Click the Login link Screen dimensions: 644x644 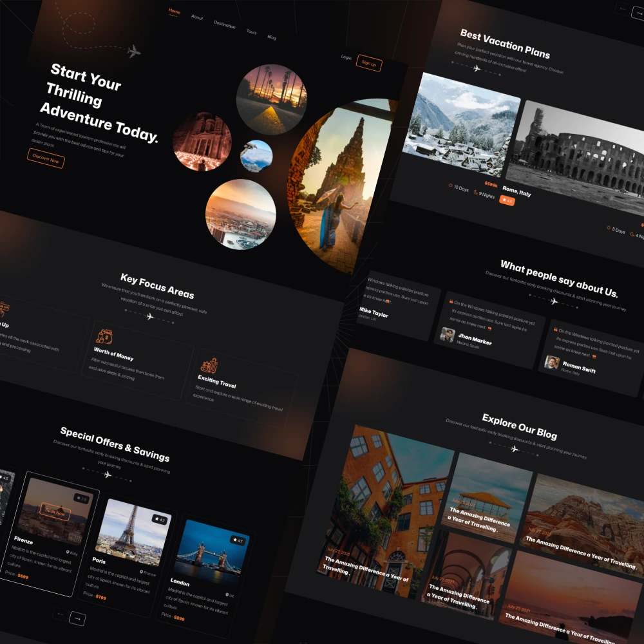(346, 57)
